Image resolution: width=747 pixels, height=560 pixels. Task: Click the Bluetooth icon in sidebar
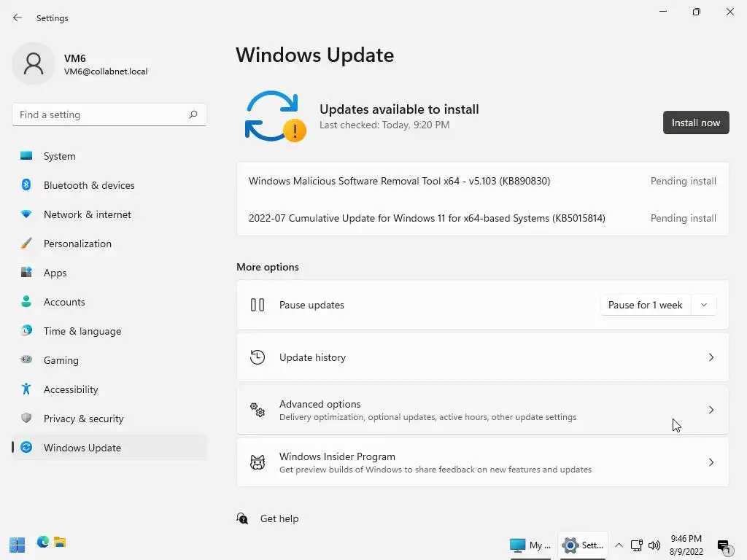pos(26,184)
